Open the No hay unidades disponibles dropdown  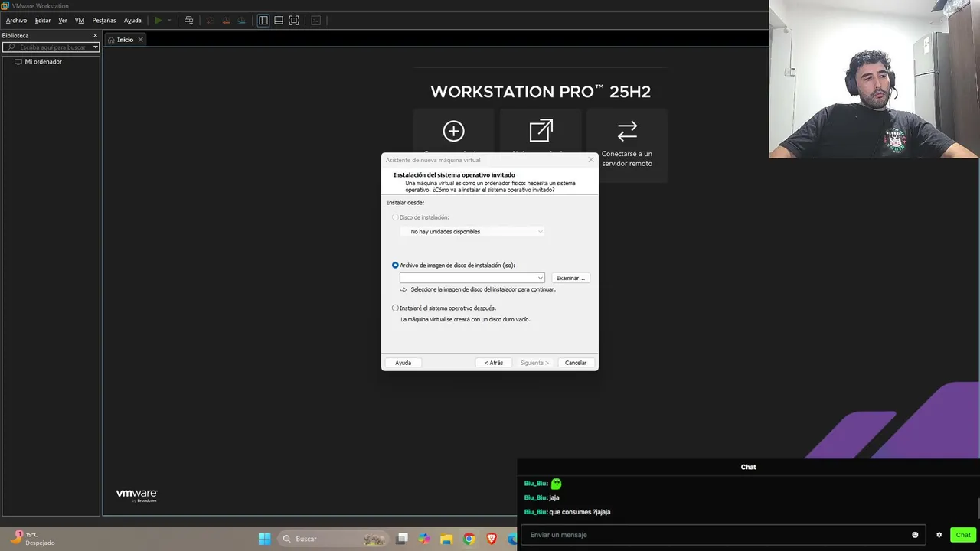click(x=472, y=231)
